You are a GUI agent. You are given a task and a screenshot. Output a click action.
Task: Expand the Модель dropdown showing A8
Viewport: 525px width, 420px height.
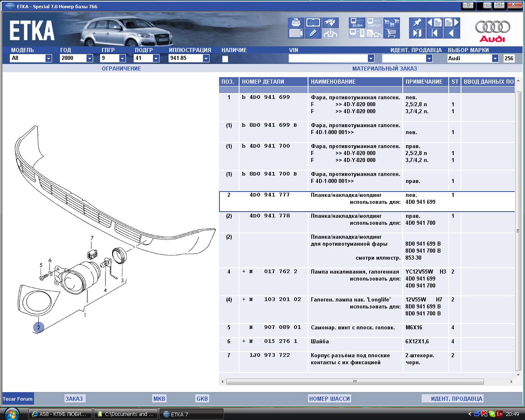point(48,58)
